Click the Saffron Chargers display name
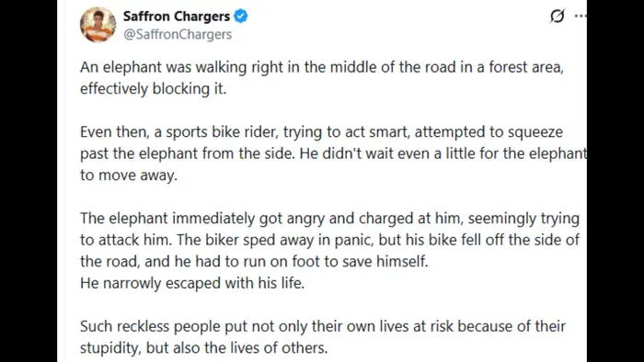The width and height of the screenshot is (644, 362). click(177, 16)
